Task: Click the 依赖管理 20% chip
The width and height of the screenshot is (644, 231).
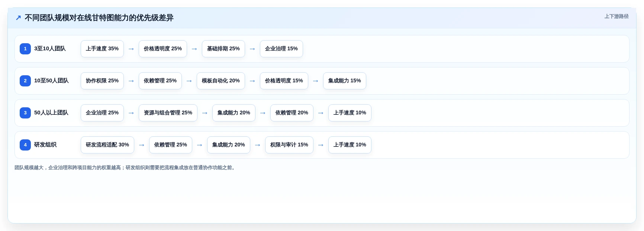Action: [x=292, y=113]
